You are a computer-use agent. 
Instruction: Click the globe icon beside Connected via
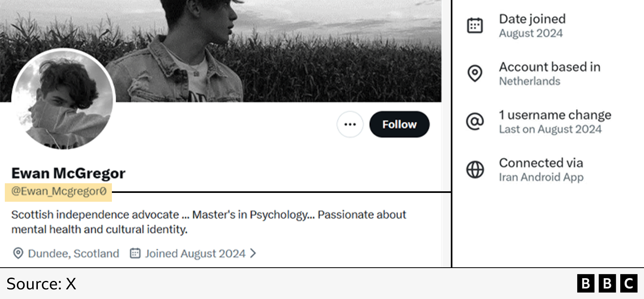475,170
